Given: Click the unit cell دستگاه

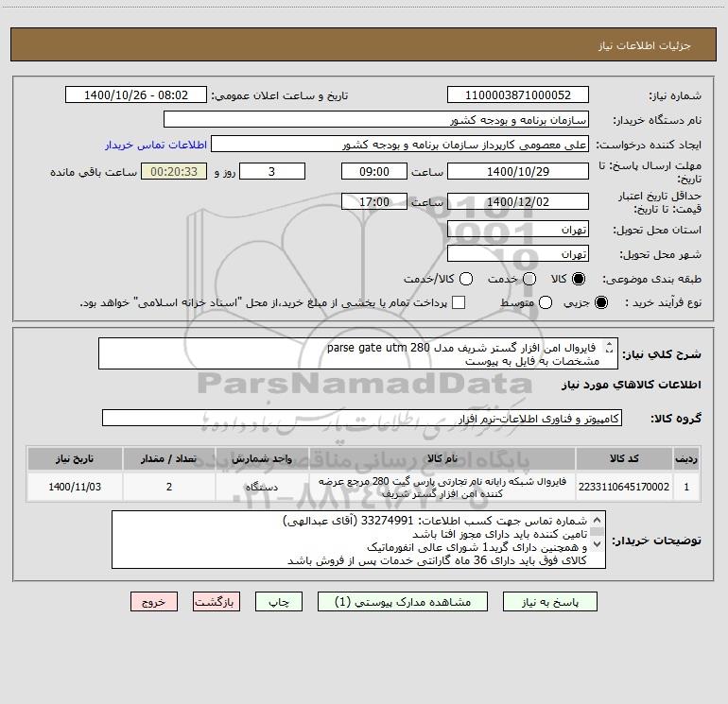Looking at the screenshot, I should [x=262, y=487].
